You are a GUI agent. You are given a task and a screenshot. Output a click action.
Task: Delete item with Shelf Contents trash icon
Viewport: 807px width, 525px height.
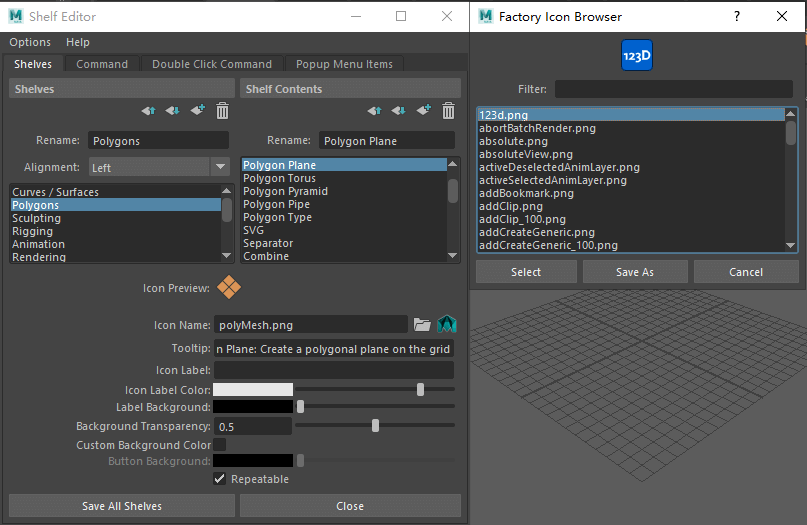(449, 111)
